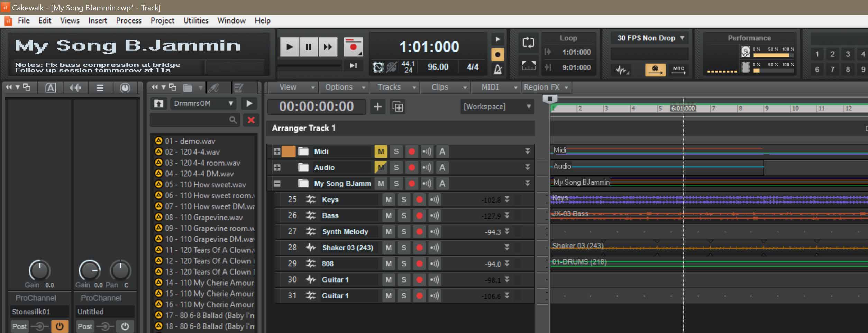Click the MTC sync button
The image size is (868, 333).
pyautogui.click(x=678, y=70)
